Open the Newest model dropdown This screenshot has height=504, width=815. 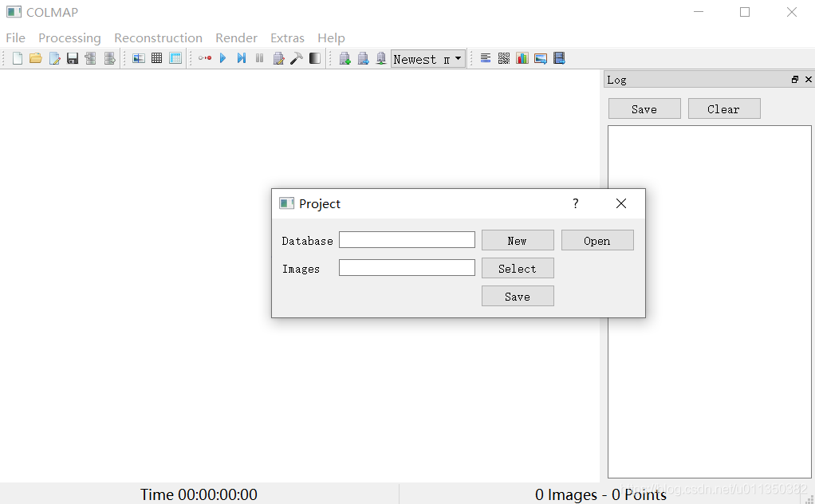tap(428, 57)
